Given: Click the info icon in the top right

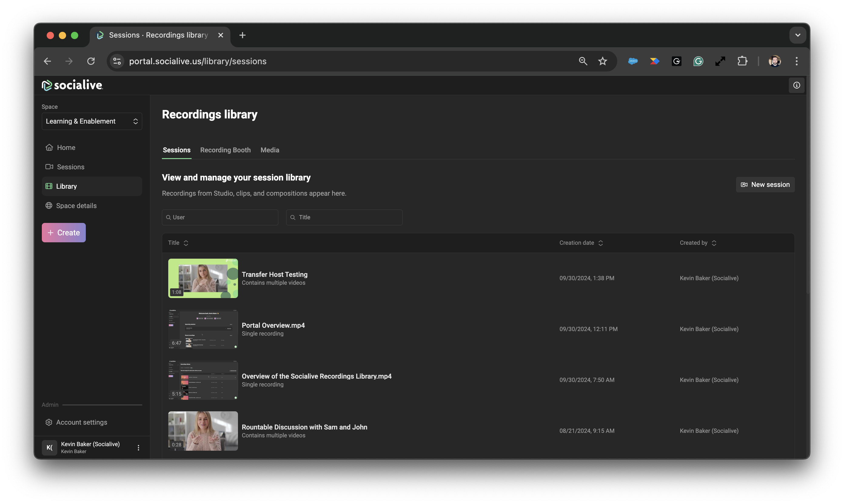Looking at the screenshot, I should tap(796, 85).
